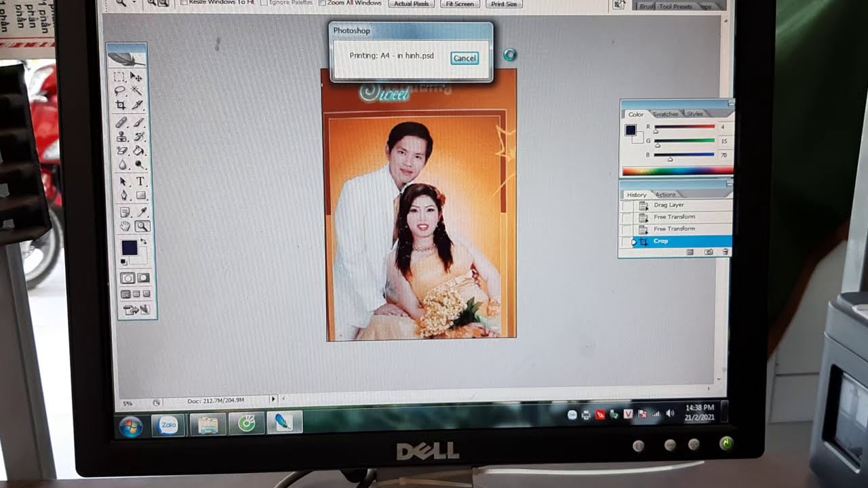The width and height of the screenshot is (868, 488).
Task: Click the toolbox foreground color swatch
Action: click(x=129, y=247)
